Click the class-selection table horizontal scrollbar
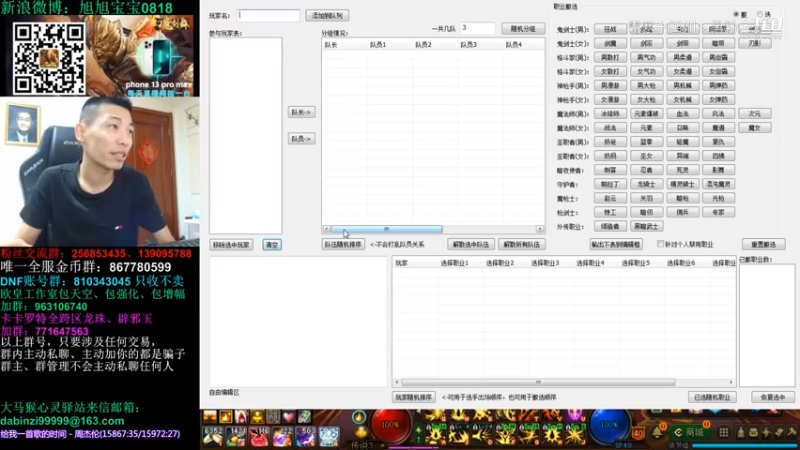 pos(538,382)
